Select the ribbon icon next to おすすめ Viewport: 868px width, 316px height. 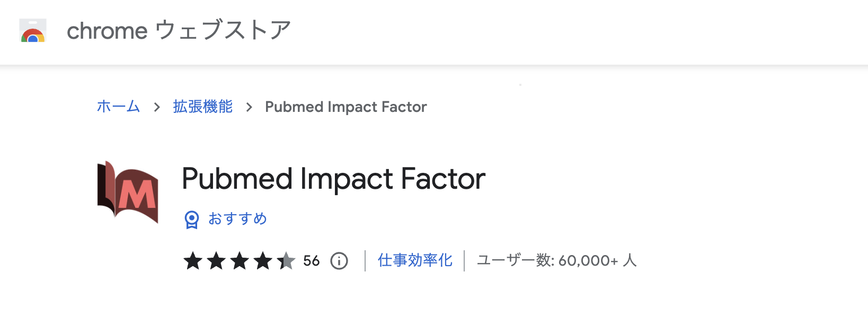pyautogui.click(x=191, y=218)
